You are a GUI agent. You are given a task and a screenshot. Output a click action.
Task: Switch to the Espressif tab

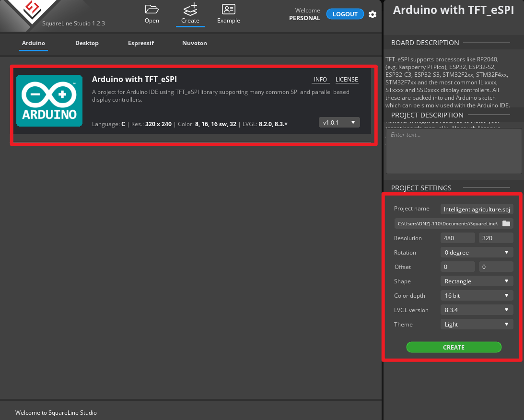[x=141, y=43]
